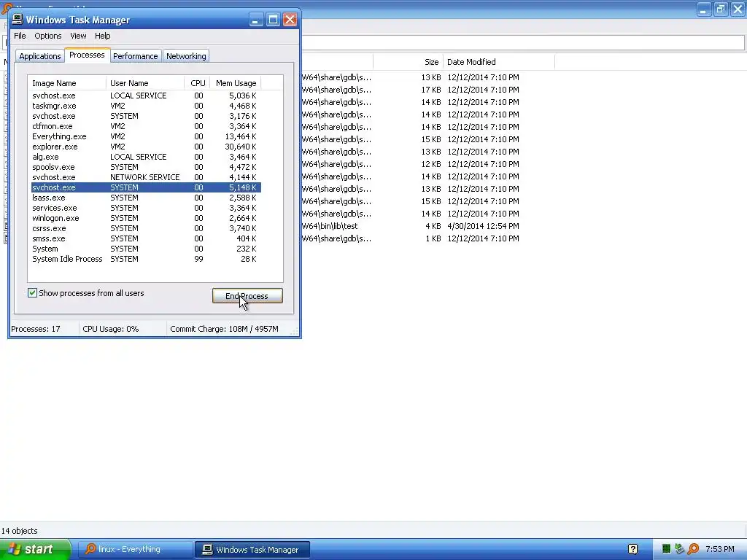Open the File menu in Task Manager
This screenshot has height=560, width=747.
pos(20,36)
